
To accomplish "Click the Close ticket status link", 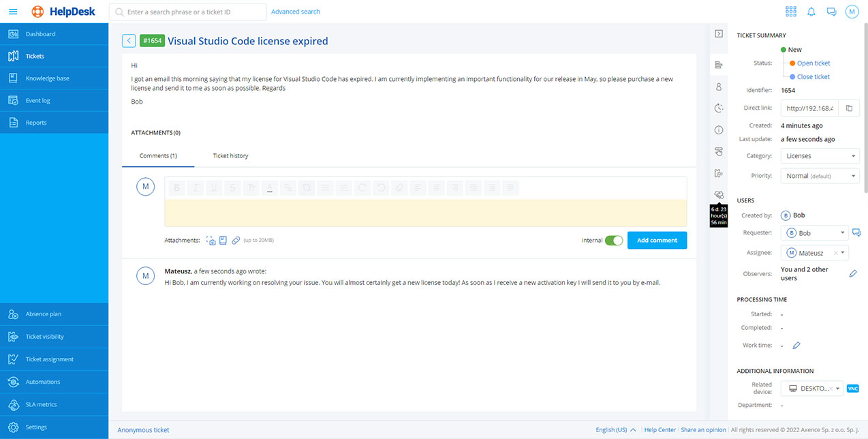I will coord(813,77).
